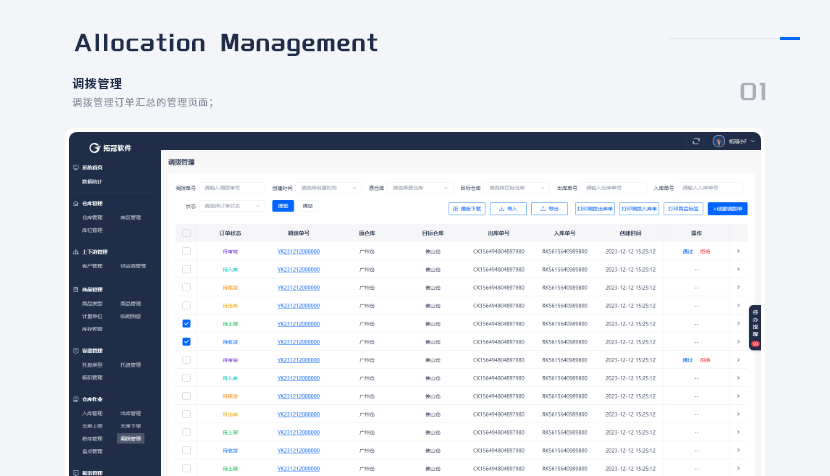Open 入库管理 in the sidebar menu
830x476 pixels.
point(92,413)
